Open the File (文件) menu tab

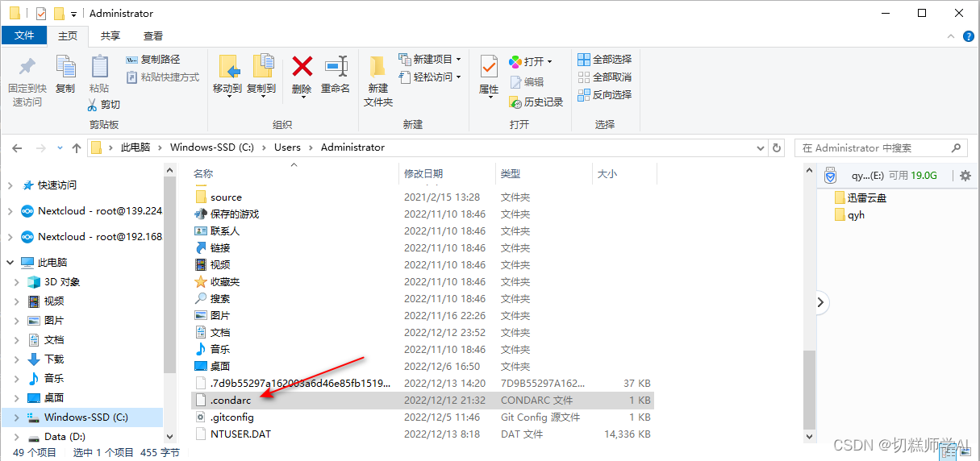pos(24,35)
